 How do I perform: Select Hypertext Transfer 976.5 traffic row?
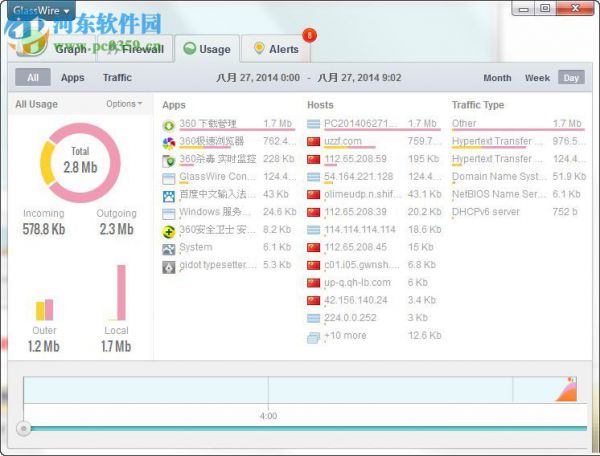pos(518,141)
